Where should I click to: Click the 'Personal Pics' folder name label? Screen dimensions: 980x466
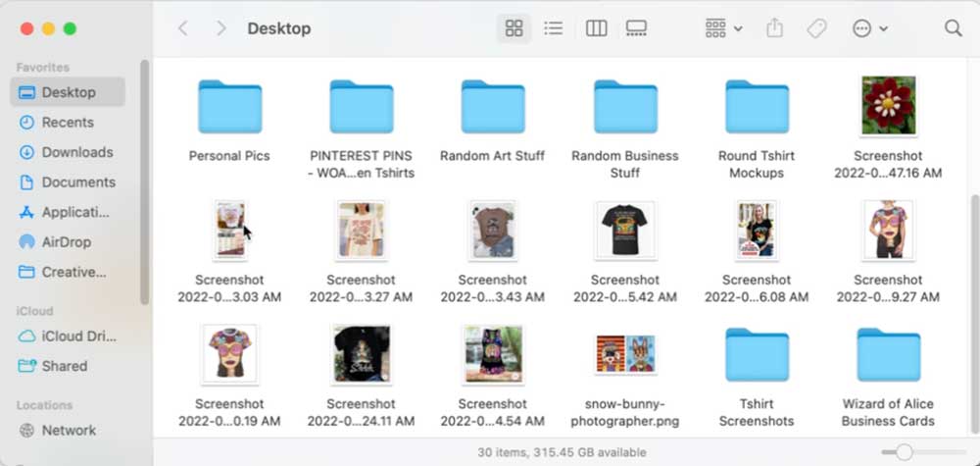(229, 156)
